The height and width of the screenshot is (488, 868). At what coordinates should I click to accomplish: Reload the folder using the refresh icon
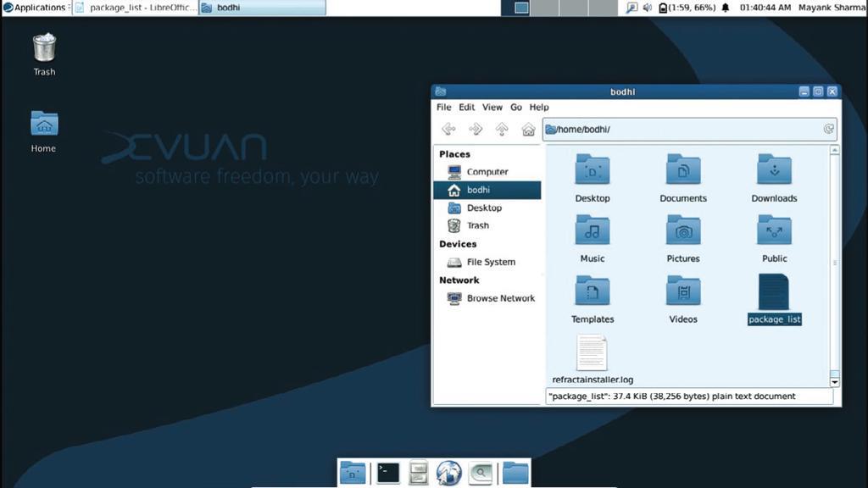[x=828, y=129]
